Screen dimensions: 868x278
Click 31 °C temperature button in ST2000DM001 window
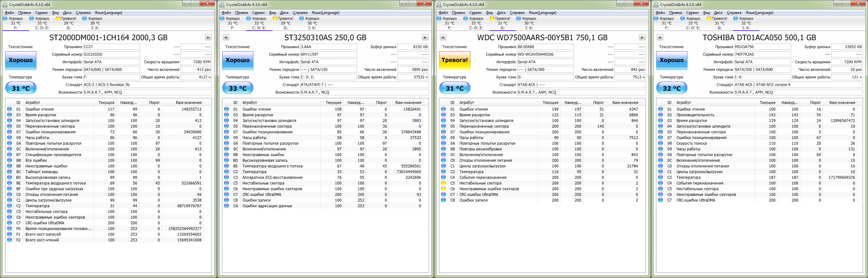click(21, 88)
